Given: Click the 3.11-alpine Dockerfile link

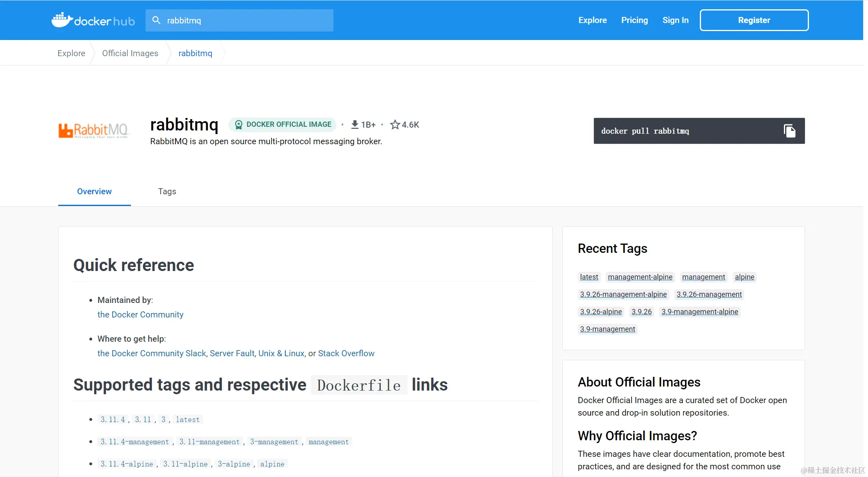Looking at the screenshot, I should click(186, 464).
